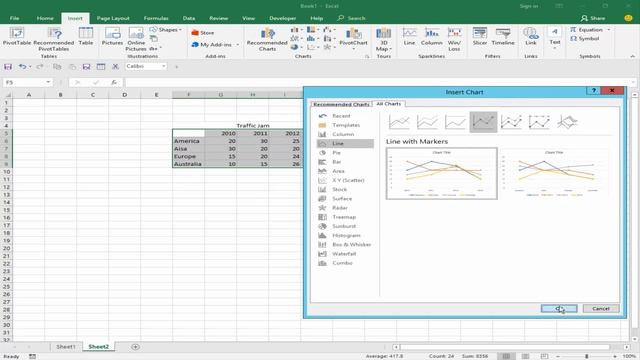Open Online Pictures
Viewport: 640px width, 360px height.
pos(136,39)
